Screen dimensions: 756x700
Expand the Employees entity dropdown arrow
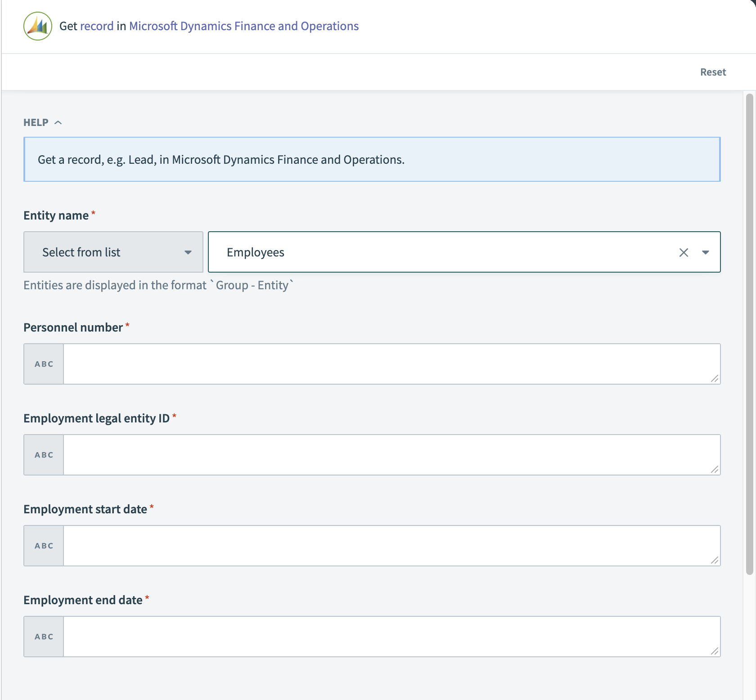click(x=705, y=252)
